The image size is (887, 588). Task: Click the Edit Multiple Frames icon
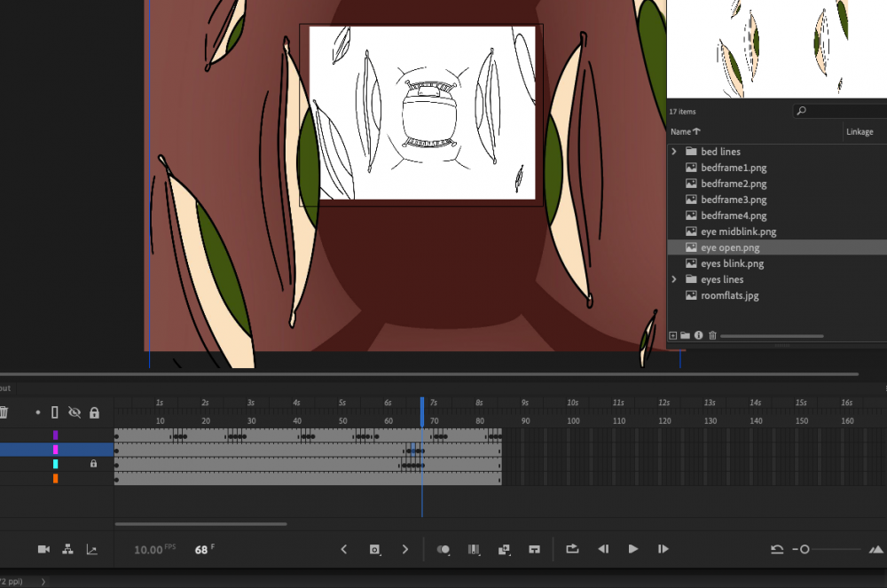tap(474, 550)
